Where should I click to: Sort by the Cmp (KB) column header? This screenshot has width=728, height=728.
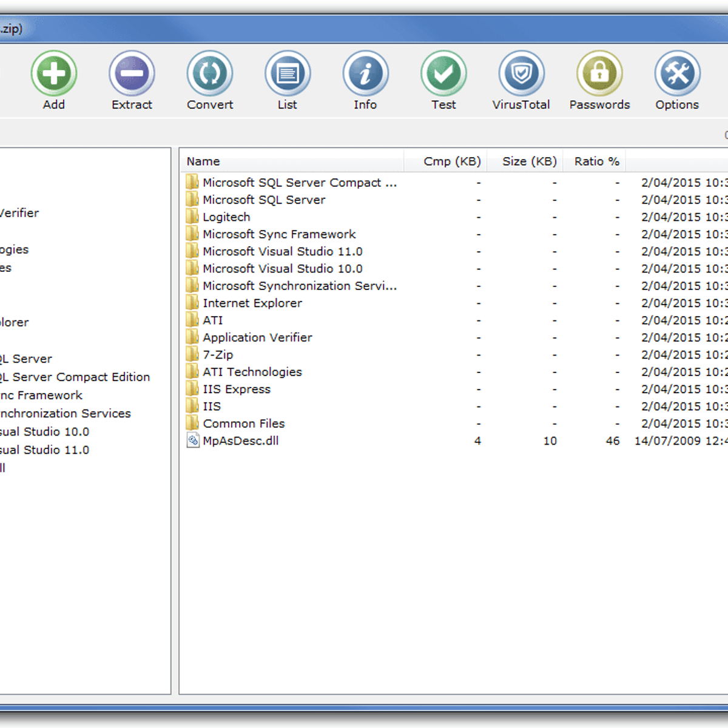(x=445, y=161)
